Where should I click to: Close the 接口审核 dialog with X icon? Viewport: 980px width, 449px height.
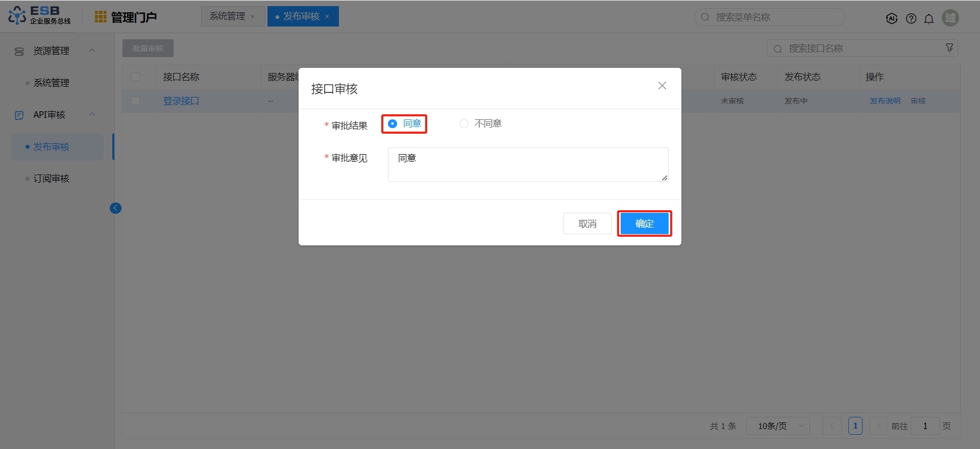click(x=662, y=86)
